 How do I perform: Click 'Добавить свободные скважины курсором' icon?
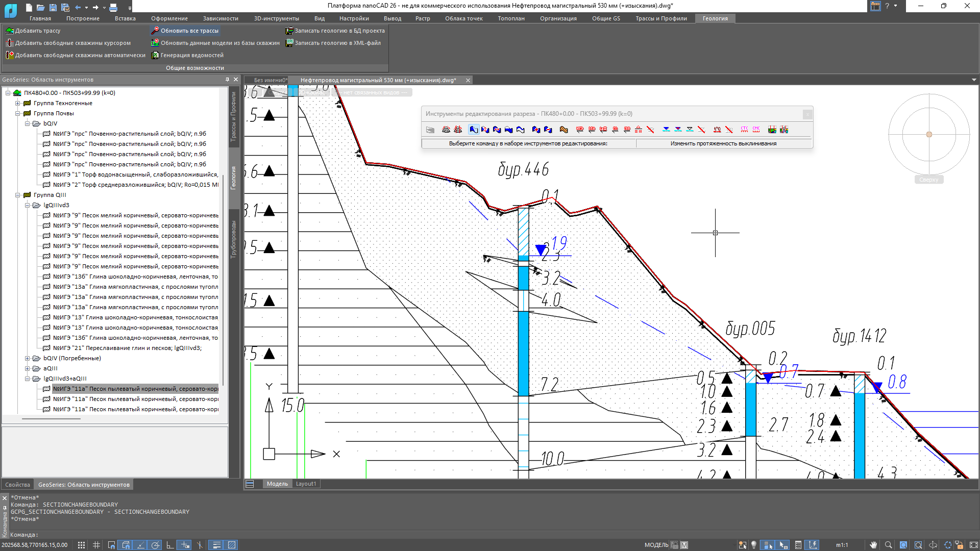pyautogui.click(x=10, y=43)
